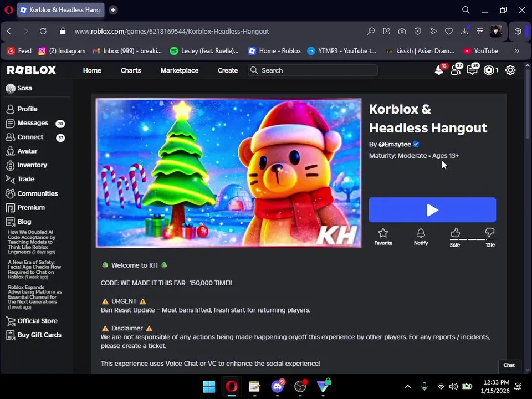
Task: View site security lock icon
Action: (x=63, y=31)
